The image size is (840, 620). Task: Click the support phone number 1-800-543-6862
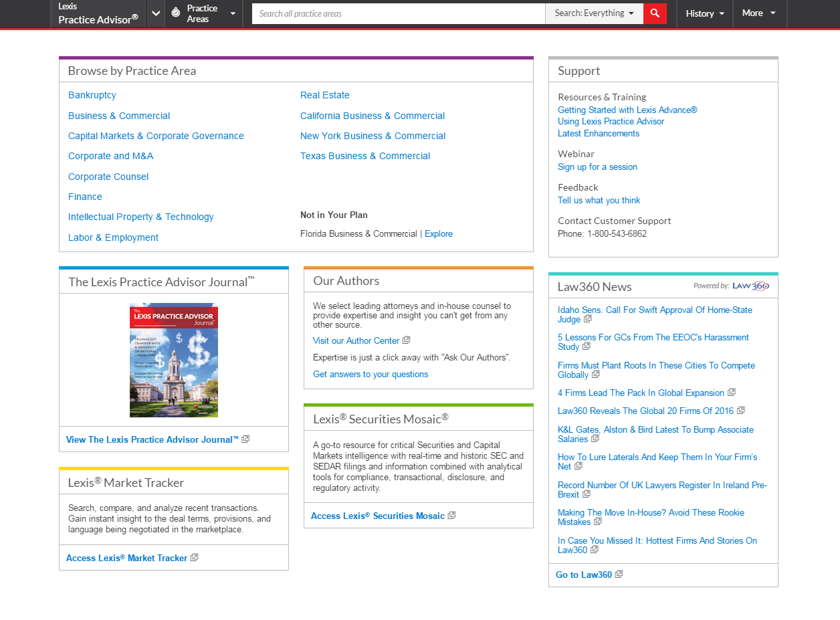(617, 233)
